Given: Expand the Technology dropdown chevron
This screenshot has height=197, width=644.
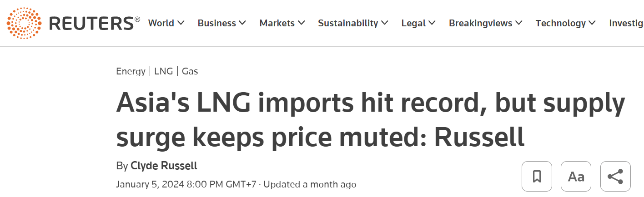Looking at the screenshot, I should [x=592, y=23].
